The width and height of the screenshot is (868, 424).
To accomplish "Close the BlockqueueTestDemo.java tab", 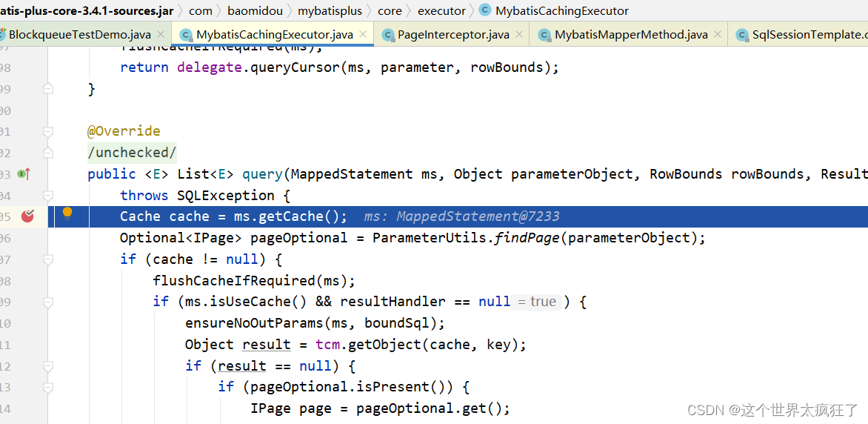I will (x=161, y=35).
